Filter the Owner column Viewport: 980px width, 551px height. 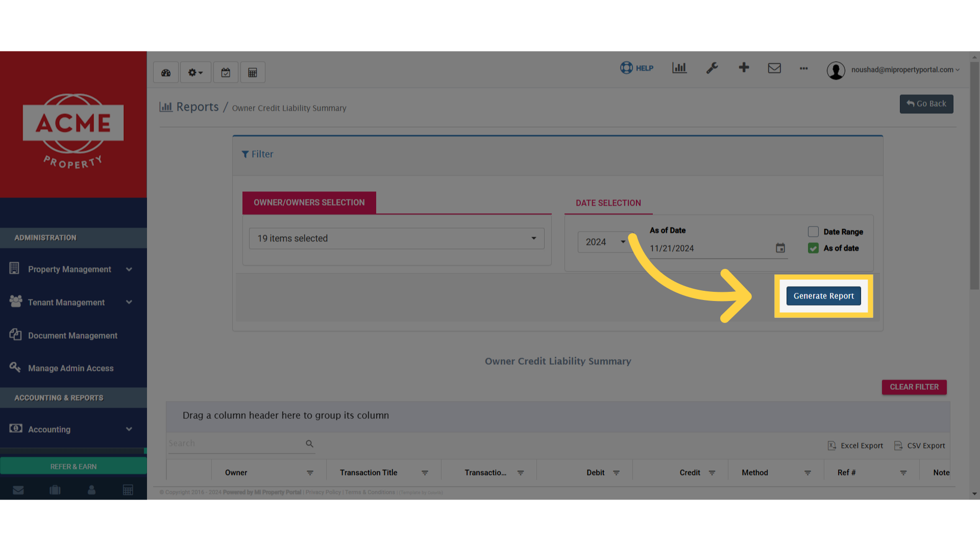point(310,473)
